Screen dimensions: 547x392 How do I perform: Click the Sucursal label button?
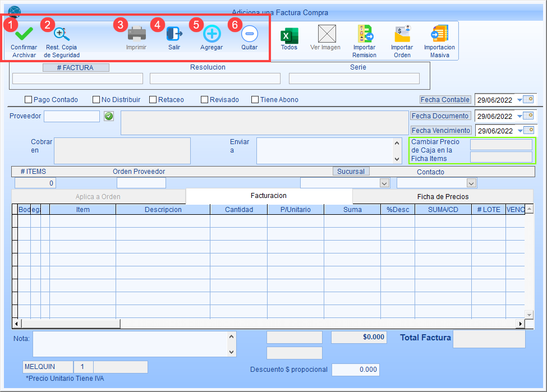[x=351, y=171]
